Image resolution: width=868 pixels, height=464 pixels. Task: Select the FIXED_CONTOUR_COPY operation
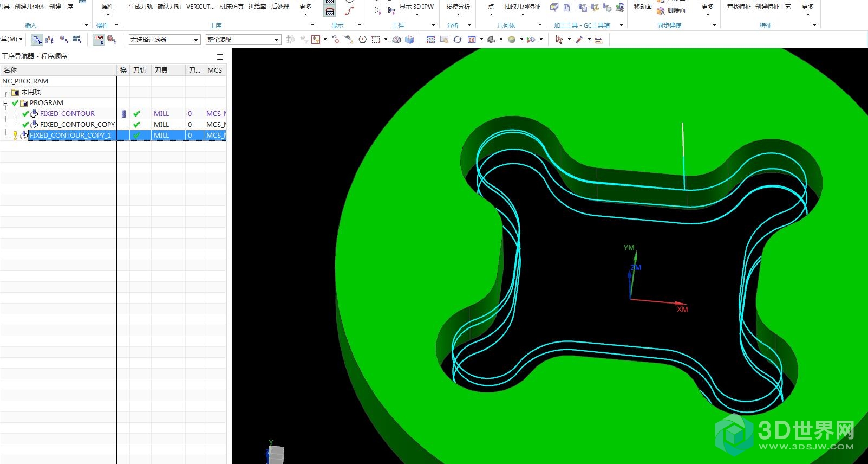pyautogui.click(x=77, y=125)
